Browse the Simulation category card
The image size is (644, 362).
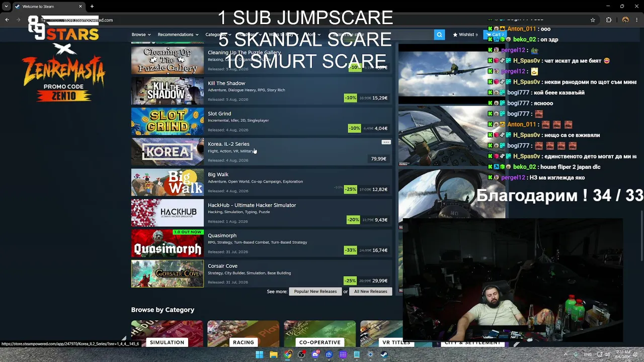[167, 334]
